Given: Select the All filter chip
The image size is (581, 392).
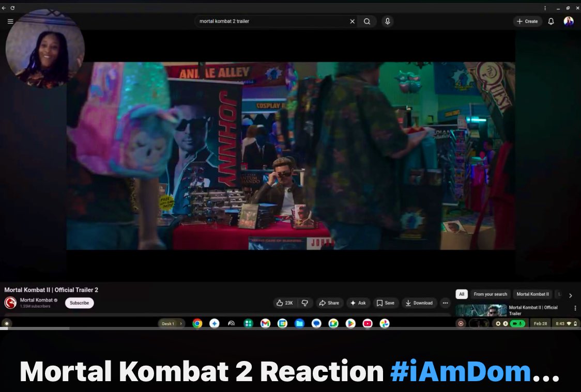Looking at the screenshot, I should coord(462,294).
